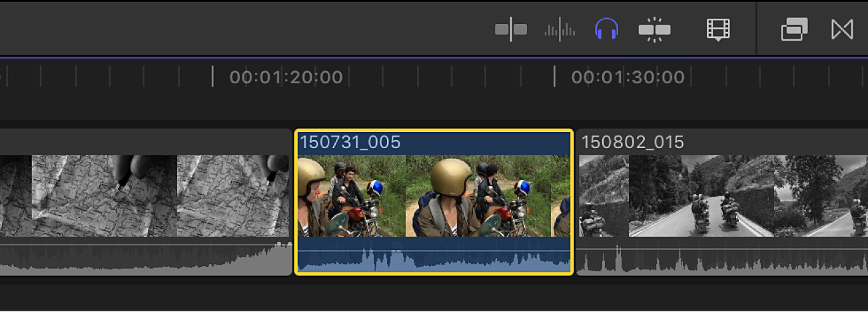Click ruler at timecode 00:01:30:00
This screenshot has height=312, width=868.
628,77
